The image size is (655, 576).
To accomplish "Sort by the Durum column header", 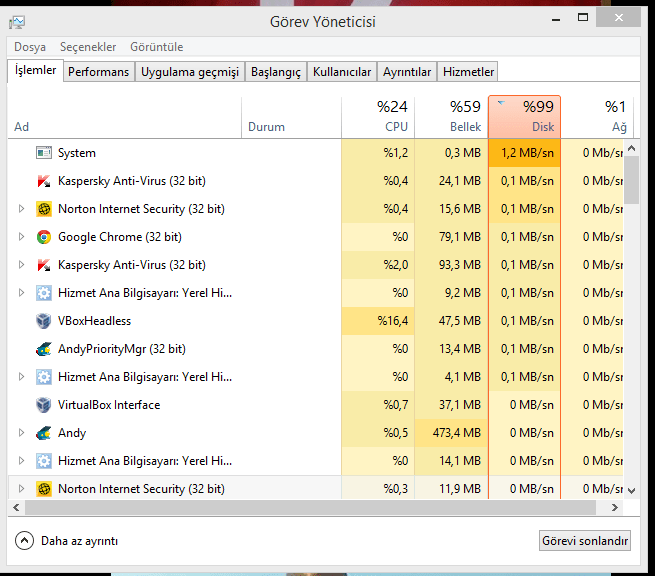I will click(291, 117).
